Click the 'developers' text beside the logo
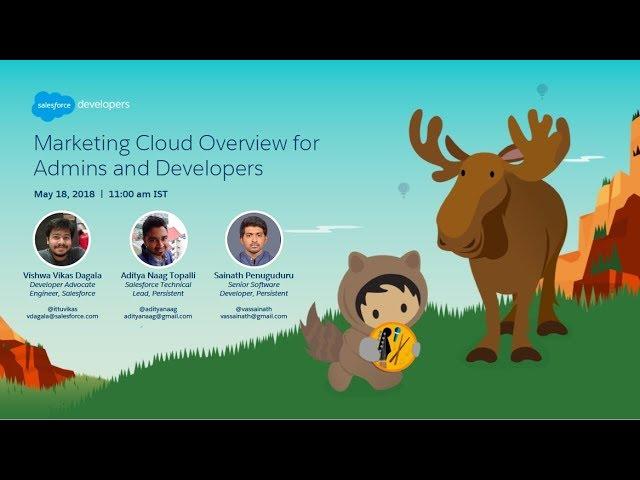The image size is (640, 480). click(104, 105)
